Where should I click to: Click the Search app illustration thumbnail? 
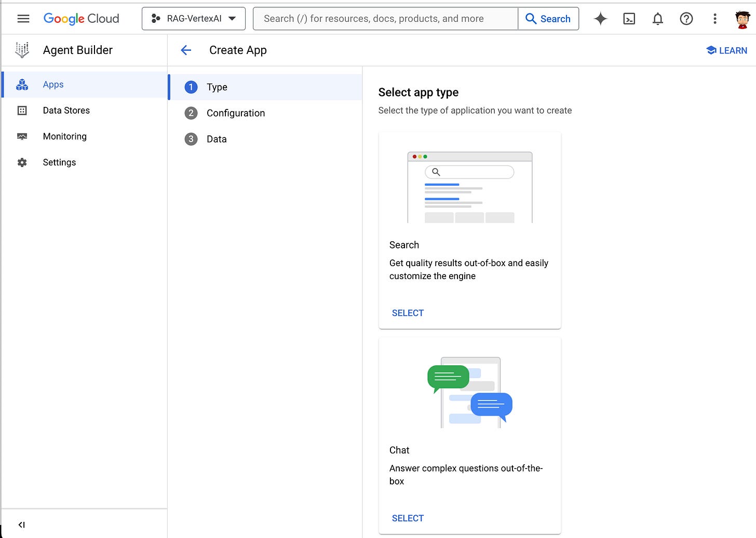470,187
